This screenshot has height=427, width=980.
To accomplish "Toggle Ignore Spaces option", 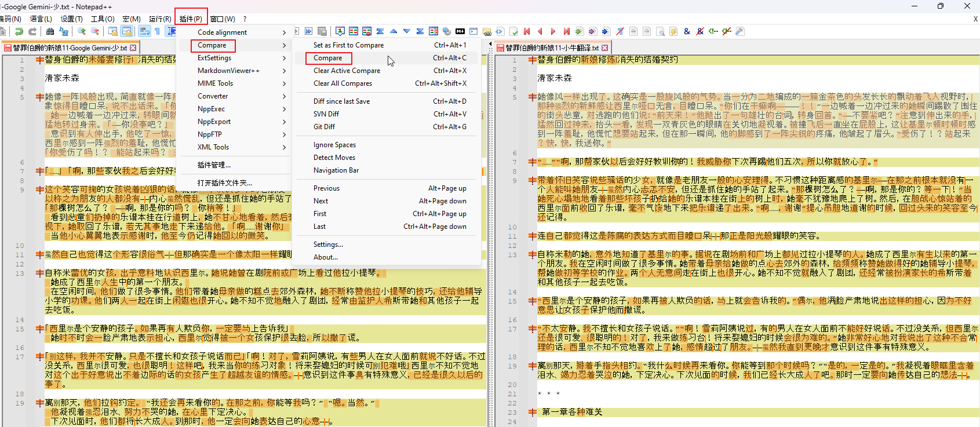I will click(334, 145).
